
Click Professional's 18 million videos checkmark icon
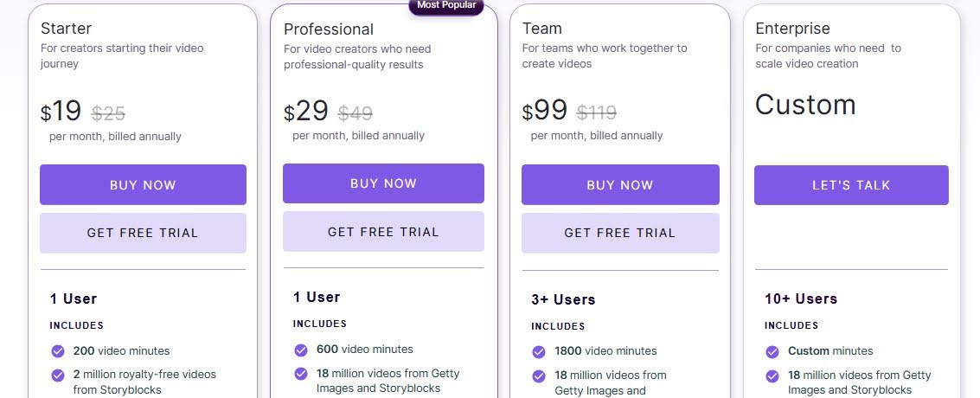tap(301, 374)
